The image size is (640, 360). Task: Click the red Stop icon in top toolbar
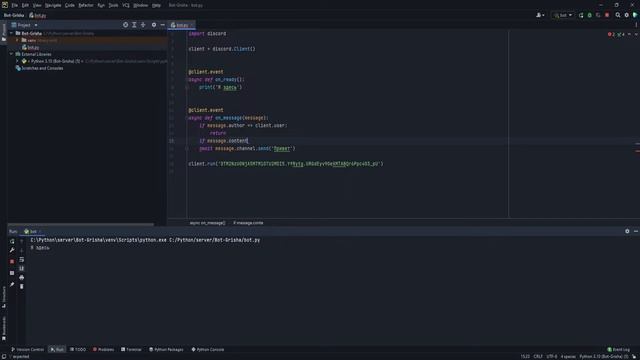pyautogui.click(x=607, y=15)
